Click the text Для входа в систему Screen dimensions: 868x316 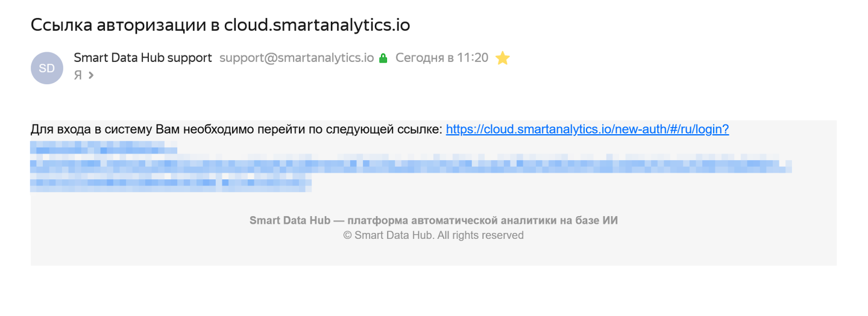click(92, 129)
